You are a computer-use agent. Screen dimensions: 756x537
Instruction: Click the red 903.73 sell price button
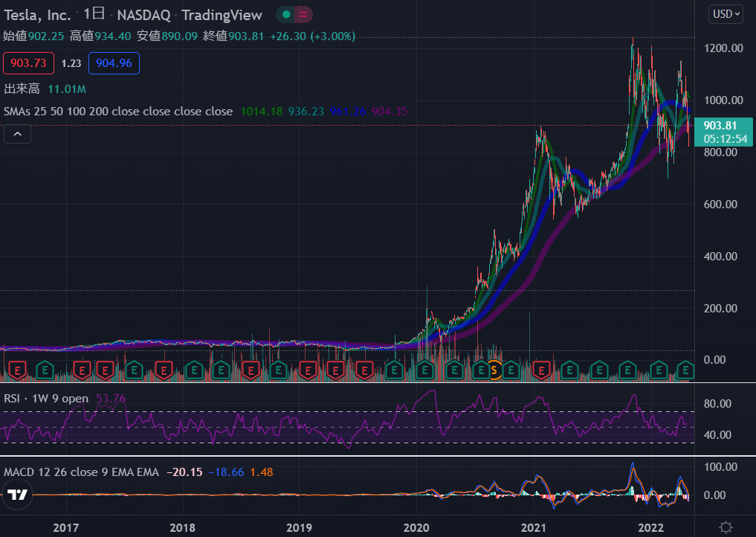28,63
